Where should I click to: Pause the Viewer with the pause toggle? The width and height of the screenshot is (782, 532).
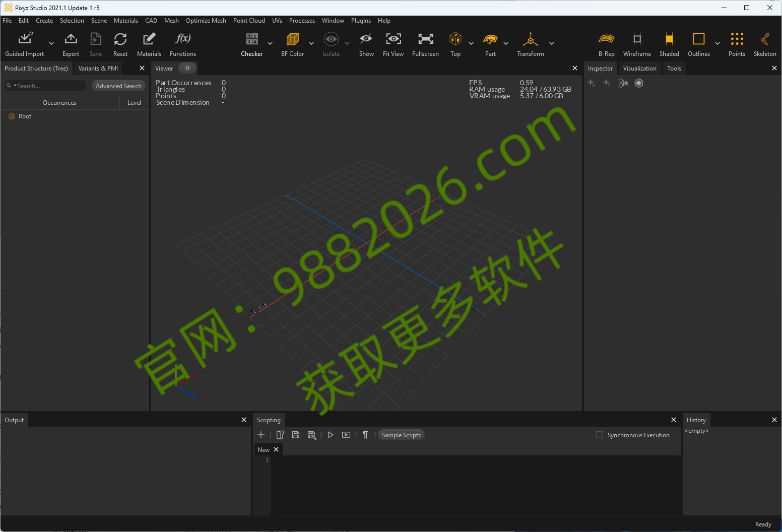pos(187,68)
